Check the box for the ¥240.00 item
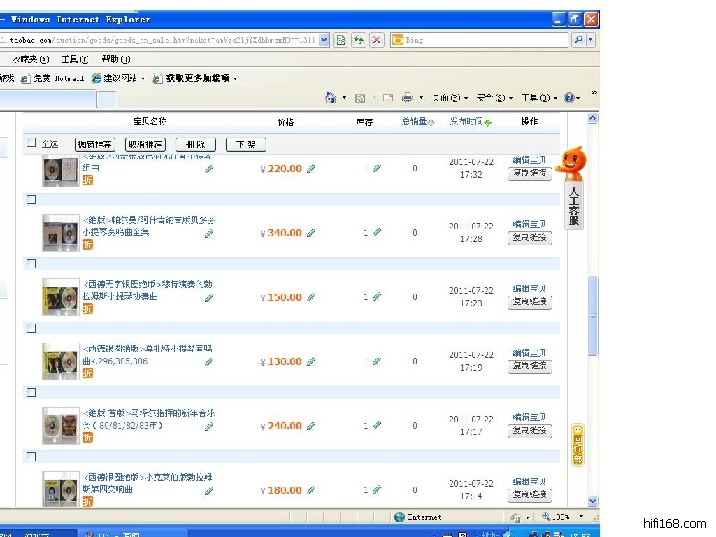The image size is (716, 537). 31,392
